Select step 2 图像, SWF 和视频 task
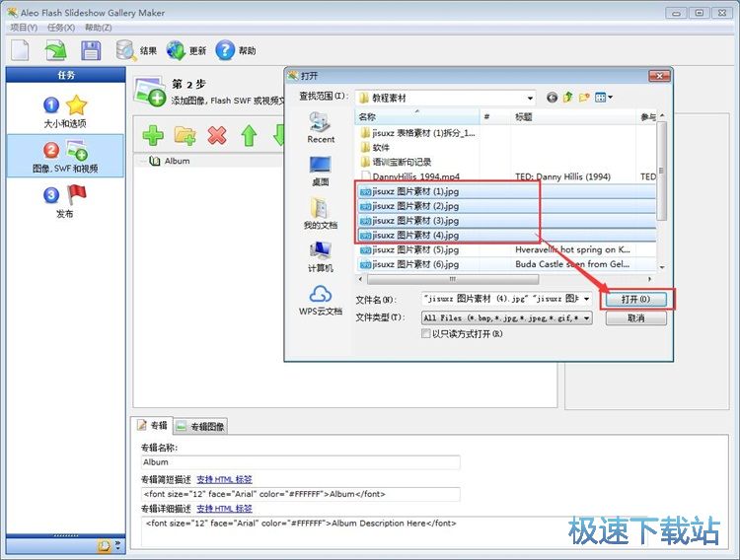The image size is (740, 560). pos(65,156)
